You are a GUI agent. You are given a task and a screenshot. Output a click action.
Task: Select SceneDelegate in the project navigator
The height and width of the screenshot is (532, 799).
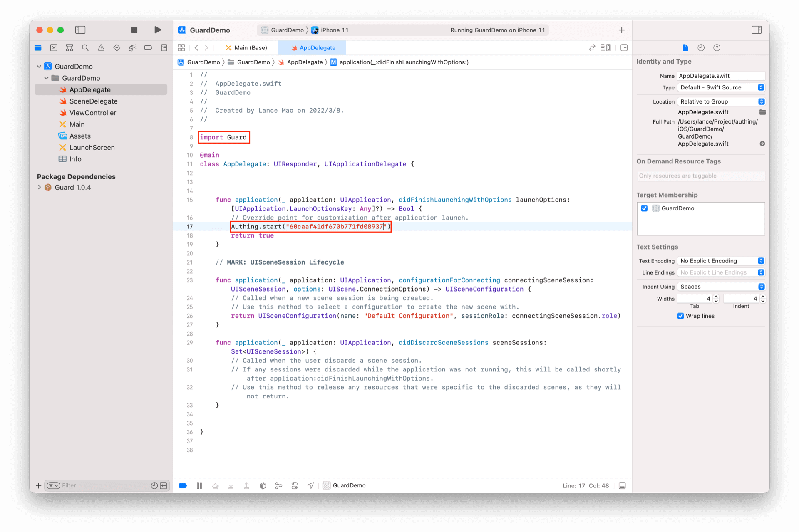(x=93, y=101)
